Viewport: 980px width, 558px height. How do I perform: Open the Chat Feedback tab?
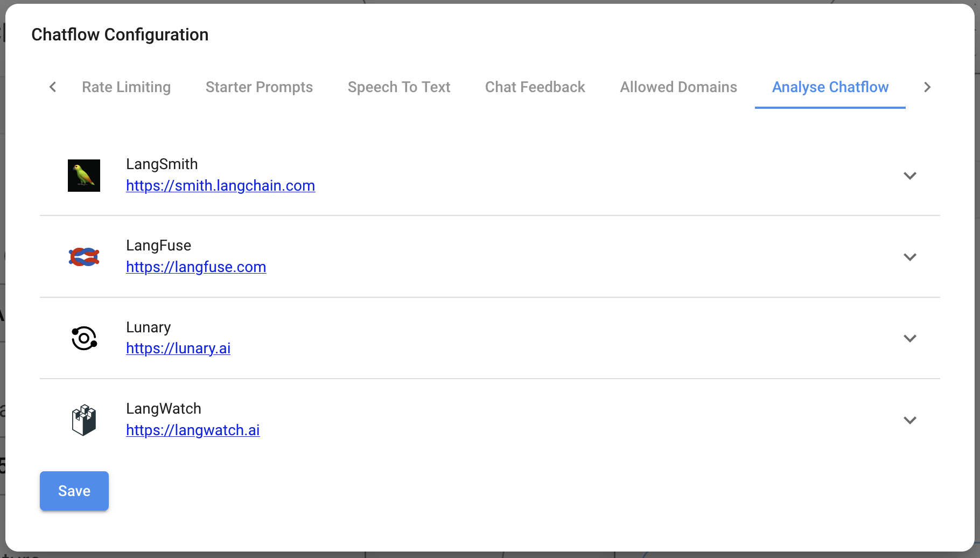535,87
